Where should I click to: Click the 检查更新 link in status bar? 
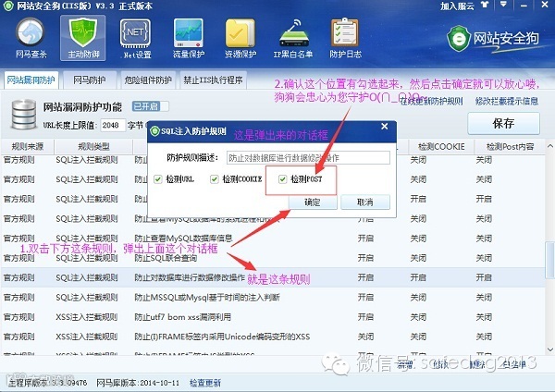pos(205,383)
